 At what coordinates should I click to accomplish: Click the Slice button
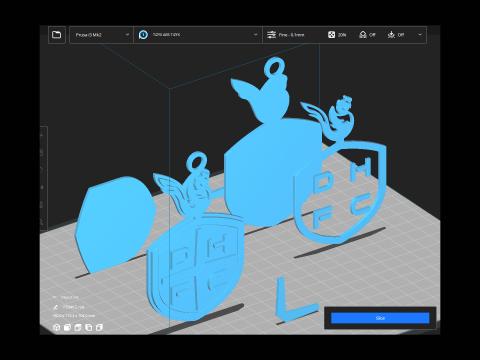380,318
